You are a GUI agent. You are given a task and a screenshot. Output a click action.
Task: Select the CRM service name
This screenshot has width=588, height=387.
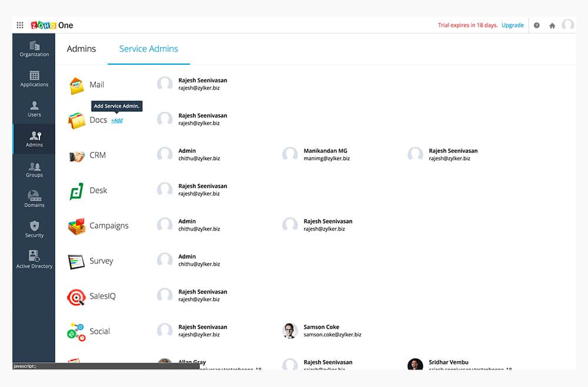98,155
